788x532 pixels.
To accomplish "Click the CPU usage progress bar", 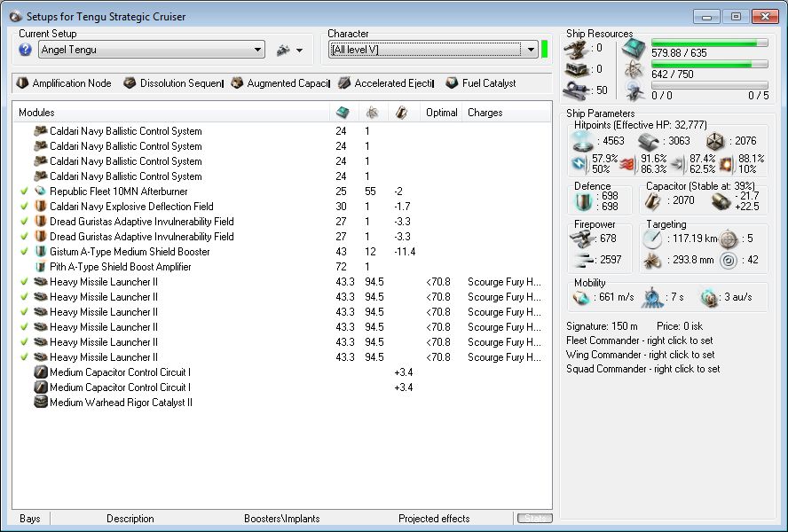I will tap(710, 43).
